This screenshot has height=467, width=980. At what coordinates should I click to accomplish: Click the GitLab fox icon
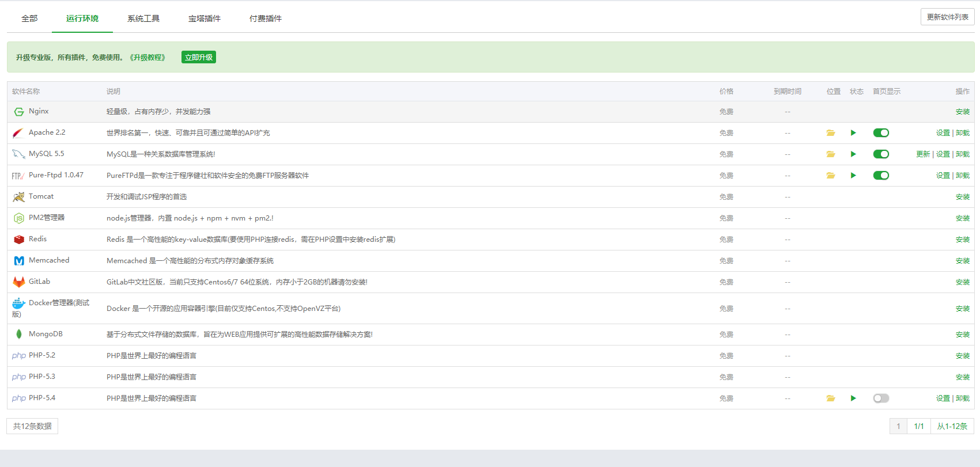[19, 282]
